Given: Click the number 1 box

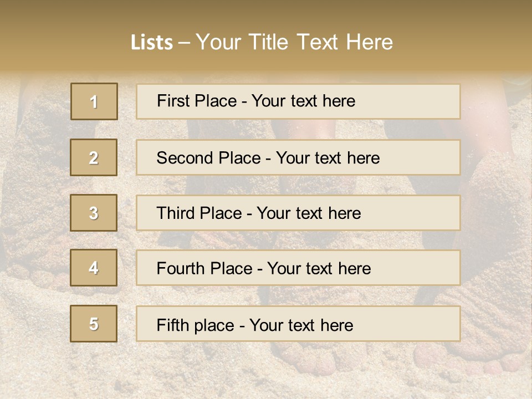Looking at the screenshot, I should (x=94, y=101).
